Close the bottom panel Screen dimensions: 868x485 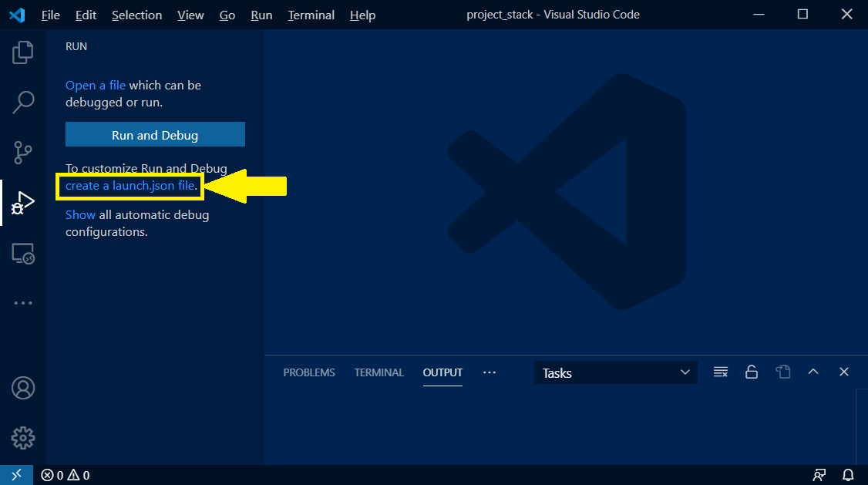pyautogui.click(x=843, y=372)
